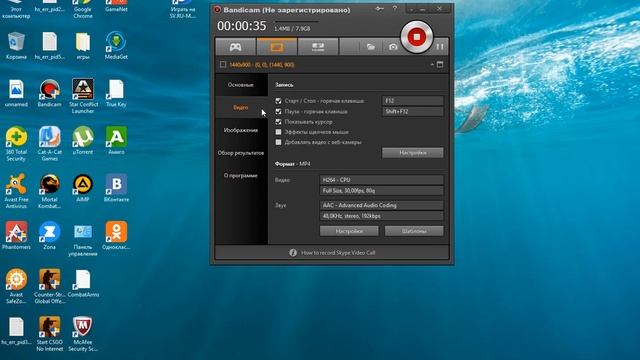The width and height of the screenshot is (640, 360).
Task: Select the MediaGet desktop icon
Action: (116, 46)
